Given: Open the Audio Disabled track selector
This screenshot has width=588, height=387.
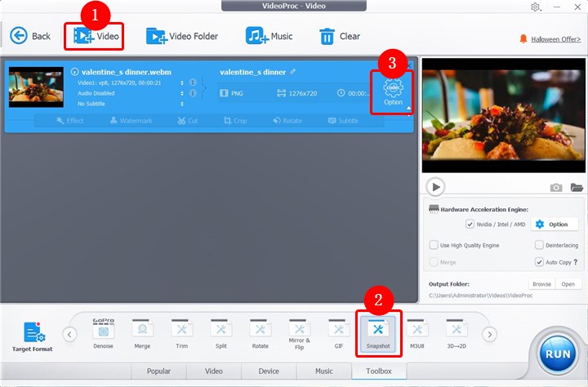Looking at the screenshot, I should click(182, 93).
